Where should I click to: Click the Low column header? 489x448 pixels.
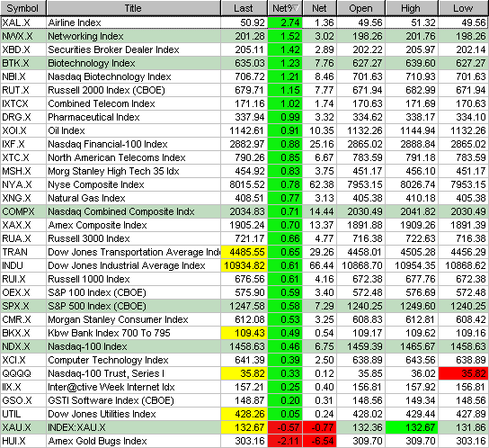click(464, 8)
